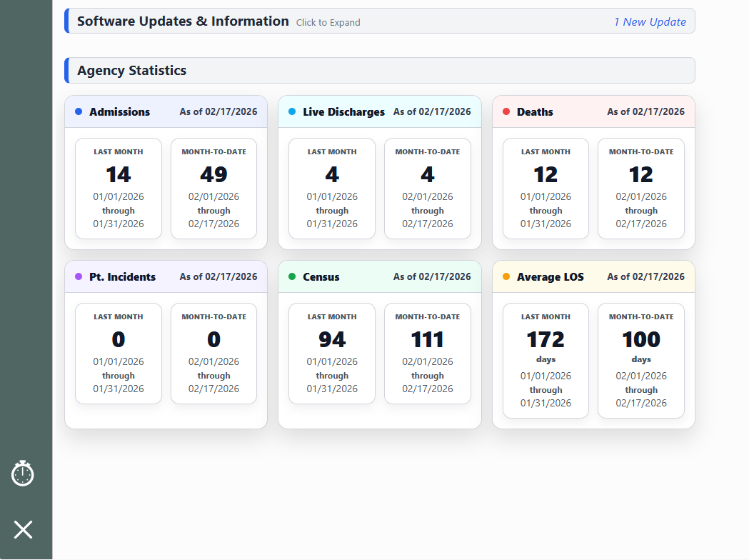Click Live Discharges month-to-date value 4
This screenshot has height=560, width=749.
click(x=428, y=174)
